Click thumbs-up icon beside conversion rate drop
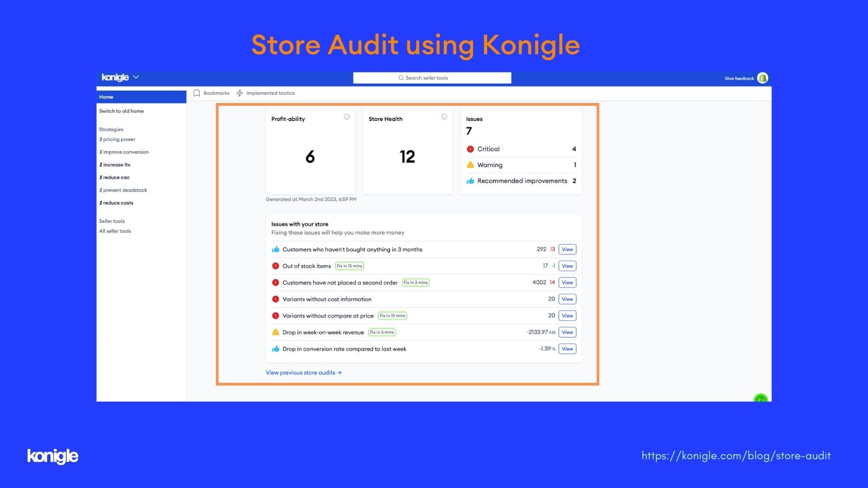Image resolution: width=868 pixels, height=488 pixels. pos(276,349)
